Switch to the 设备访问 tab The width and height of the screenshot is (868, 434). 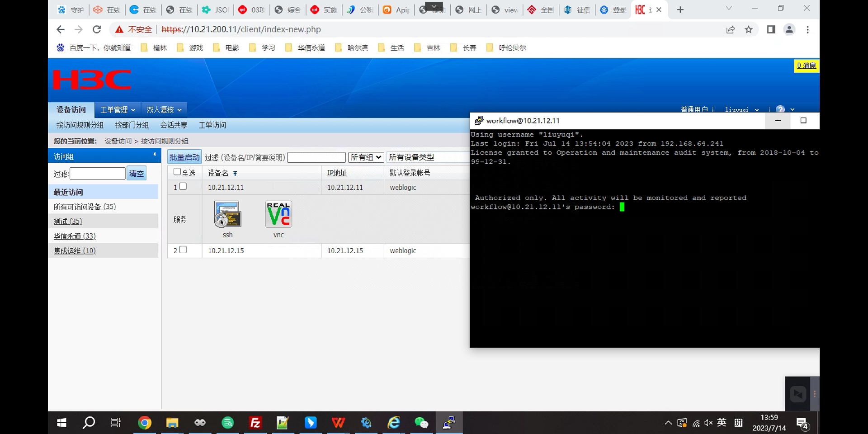coord(71,110)
